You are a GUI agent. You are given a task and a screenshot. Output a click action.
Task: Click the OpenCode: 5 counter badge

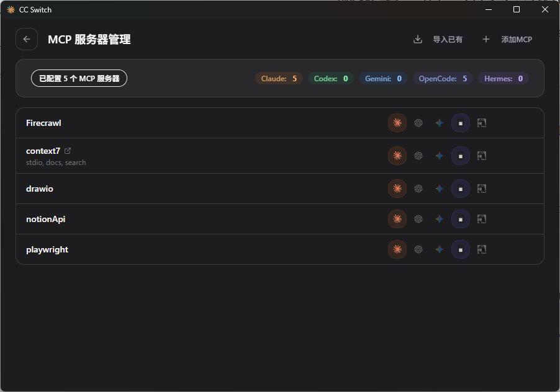pos(443,79)
